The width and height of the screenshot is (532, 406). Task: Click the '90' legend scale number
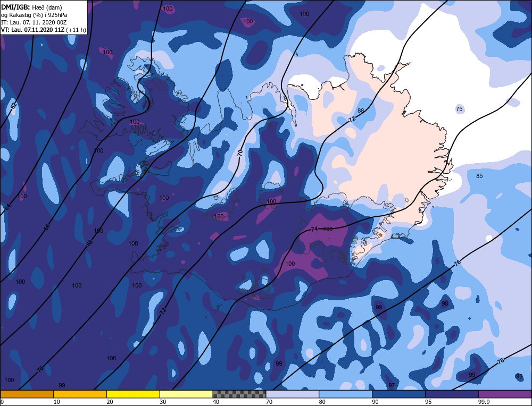click(x=375, y=402)
